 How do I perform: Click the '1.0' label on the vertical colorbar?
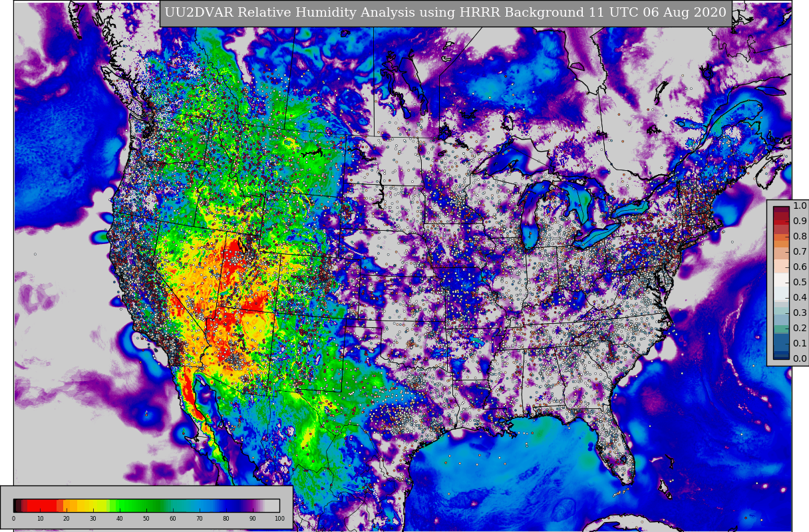[x=800, y=206]
